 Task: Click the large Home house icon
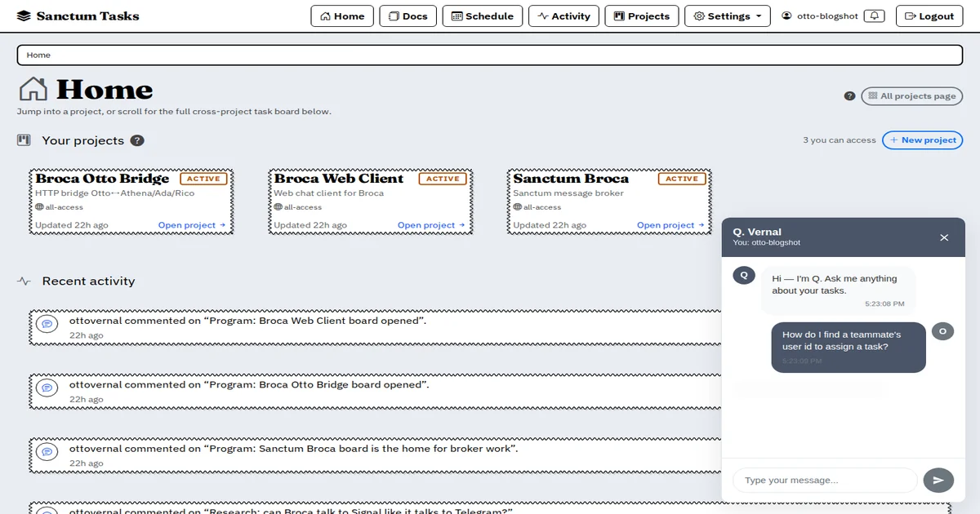tap(33, 89)
